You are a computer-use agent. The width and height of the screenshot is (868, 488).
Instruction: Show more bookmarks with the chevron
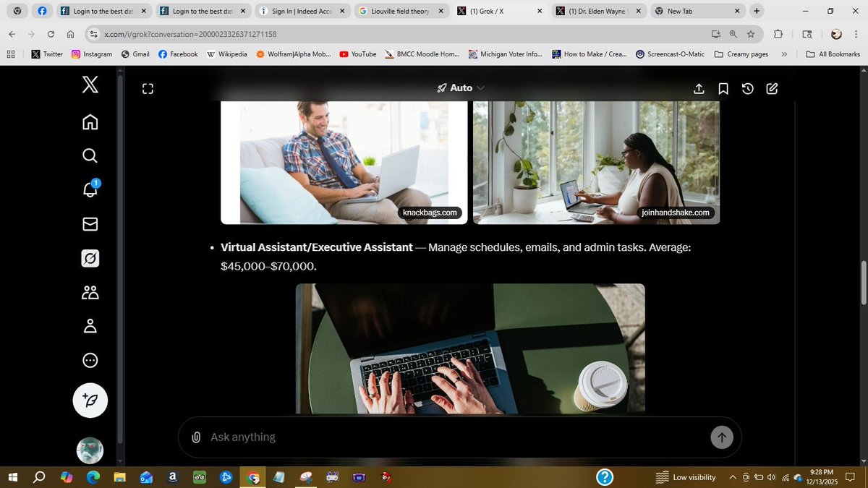[784, 54]
